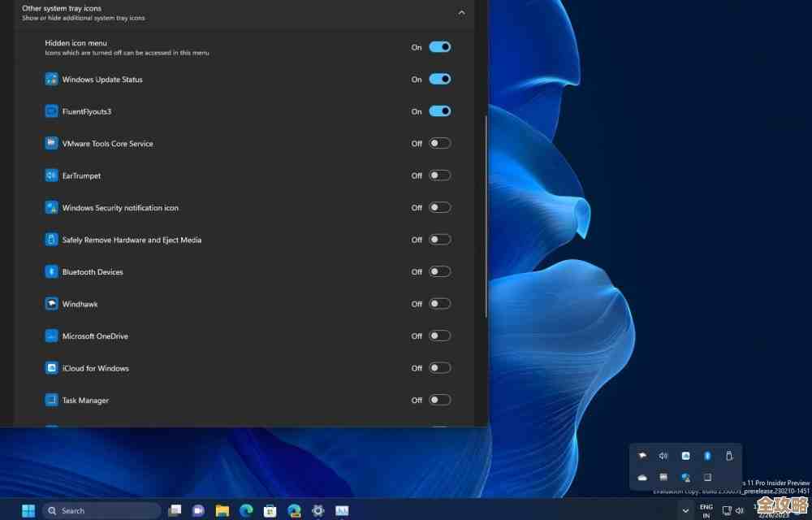Click the taskbar hidden icons chevron
Image resolution: width=812 pixels, height=520 pixels.
click(685, 510)
